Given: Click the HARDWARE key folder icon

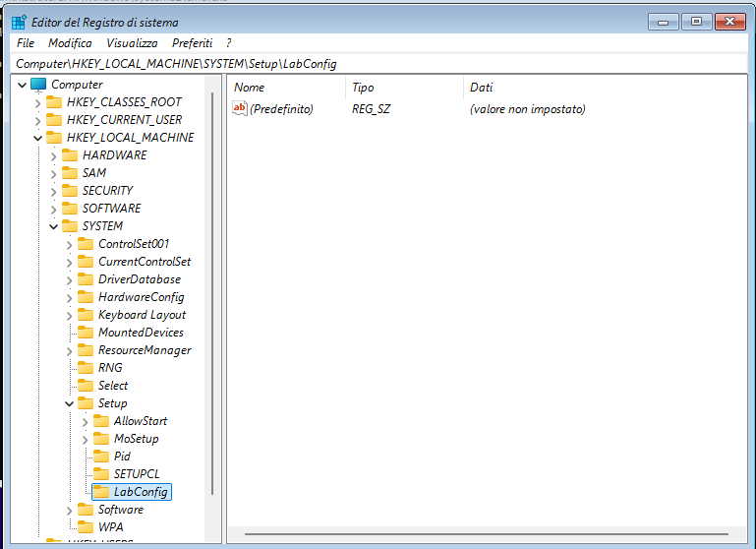Looking at the screenshot, I should (x=70, y=155).
